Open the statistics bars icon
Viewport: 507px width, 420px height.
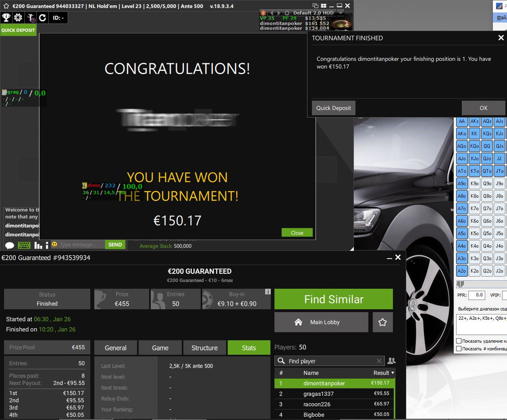click(x=38, y=245)
